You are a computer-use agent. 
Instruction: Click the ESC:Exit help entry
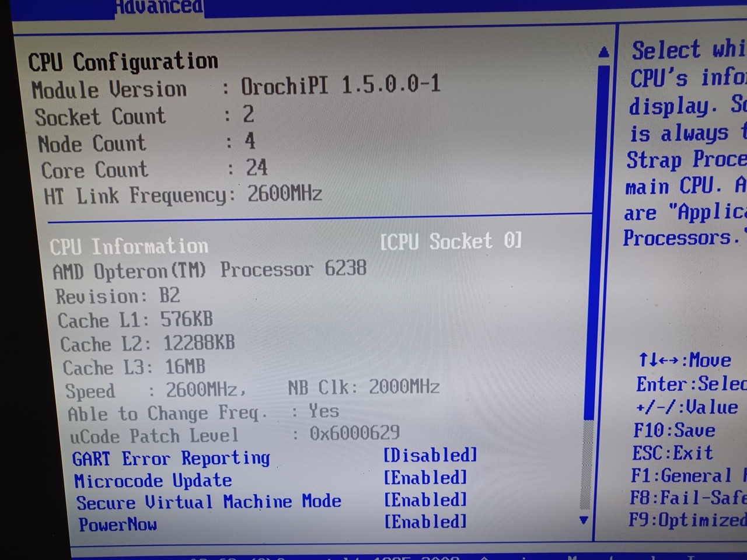point(672,453)
